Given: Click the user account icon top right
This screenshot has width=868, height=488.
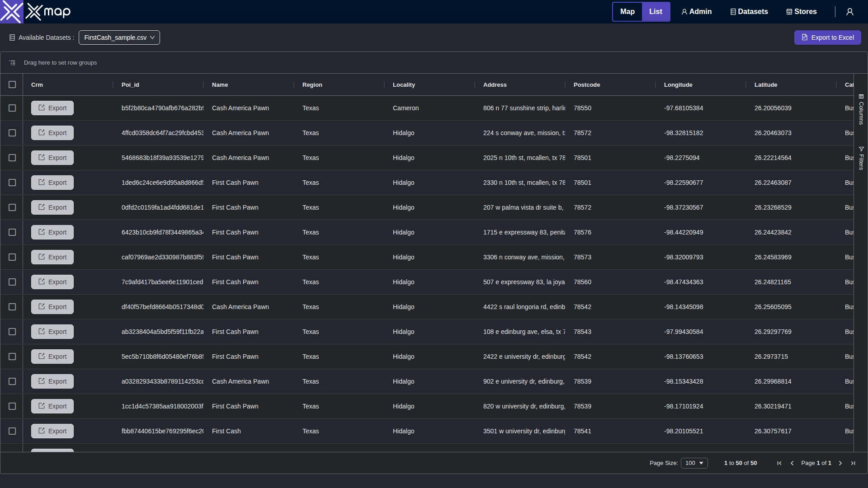Looking at the screenshot, I should (x=851, y=12).
